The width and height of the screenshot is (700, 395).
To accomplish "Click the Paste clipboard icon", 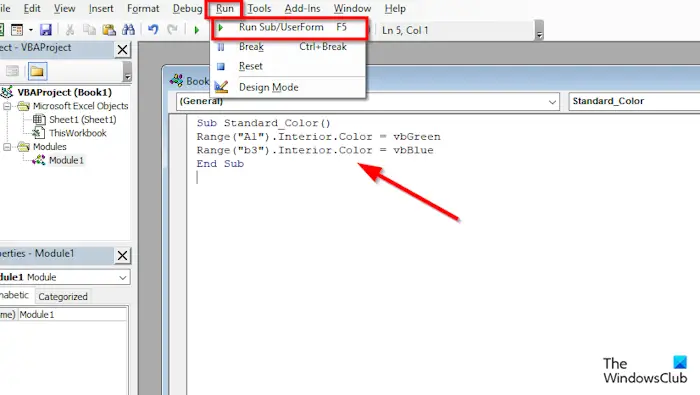I will (109, 30).
